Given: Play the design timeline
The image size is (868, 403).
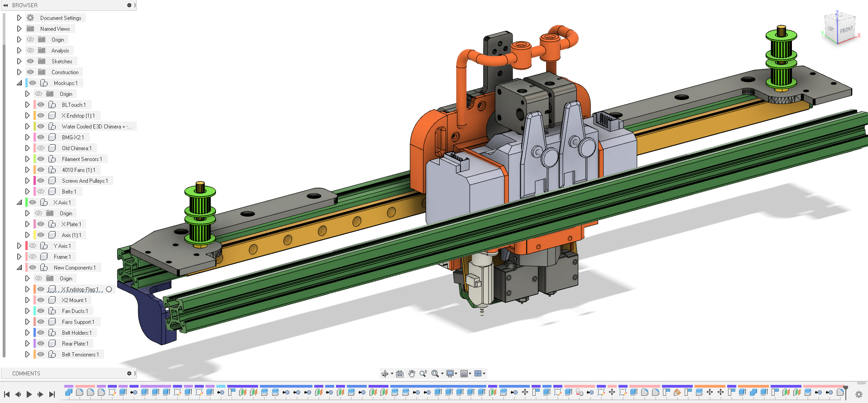Looking at the screenshot, I should pyautogui.click(x=29, y=394).
